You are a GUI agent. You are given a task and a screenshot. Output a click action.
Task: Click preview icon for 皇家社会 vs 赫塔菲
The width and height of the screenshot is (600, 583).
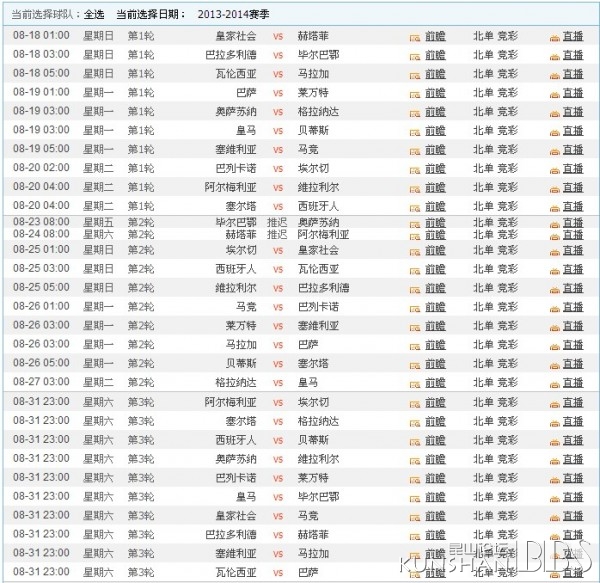415,37
